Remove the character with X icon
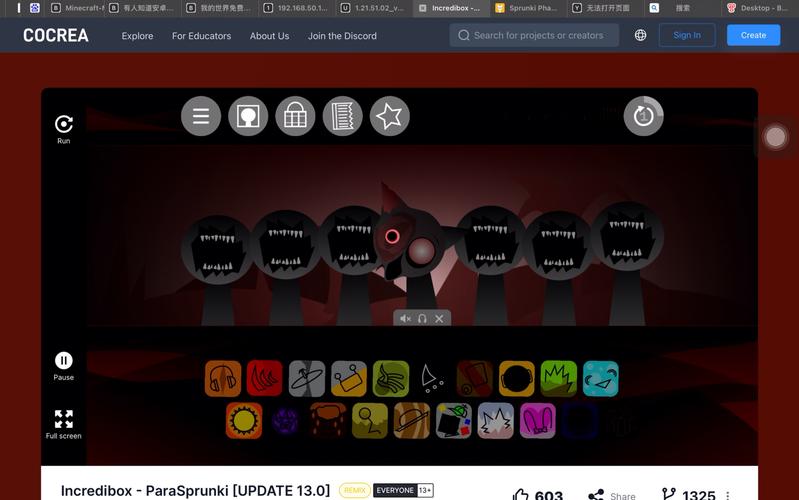The height and width of the screenshot is (500, 799). coord(439,319)
